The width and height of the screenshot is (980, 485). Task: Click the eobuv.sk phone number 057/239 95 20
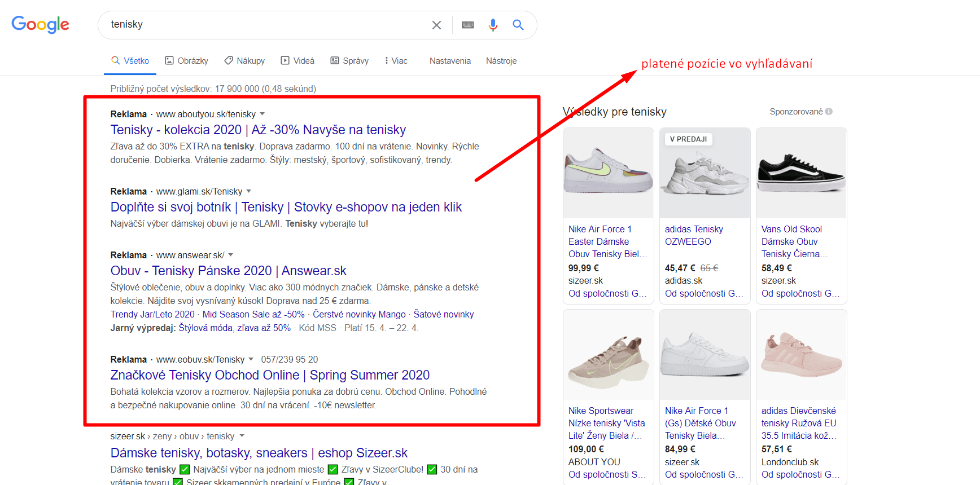pyautogui.click(x=290, y=359)
